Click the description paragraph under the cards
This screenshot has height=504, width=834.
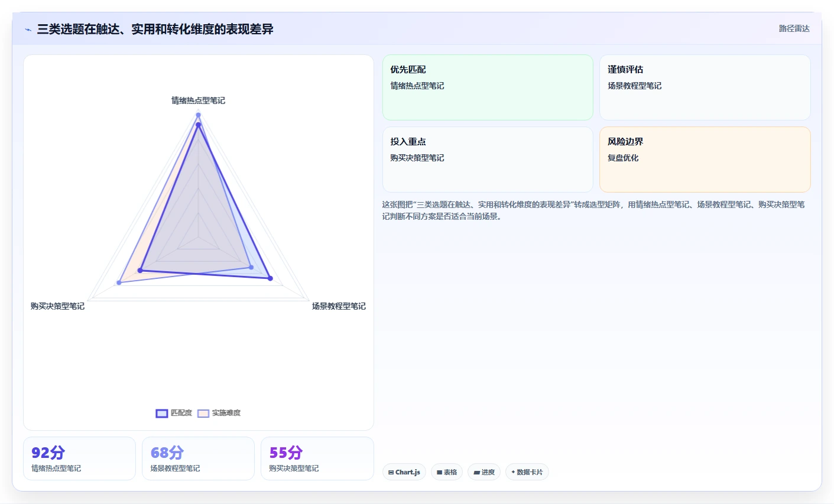point(593,210)
